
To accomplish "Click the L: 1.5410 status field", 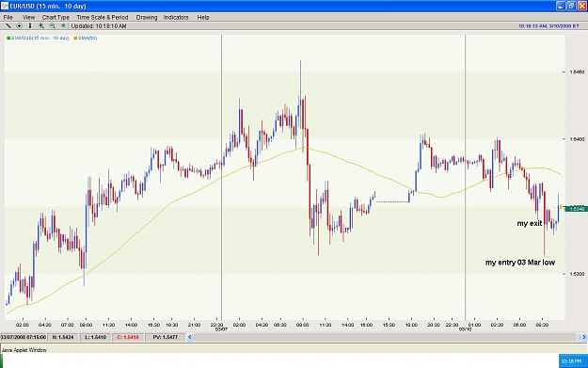I will [96, 337].
